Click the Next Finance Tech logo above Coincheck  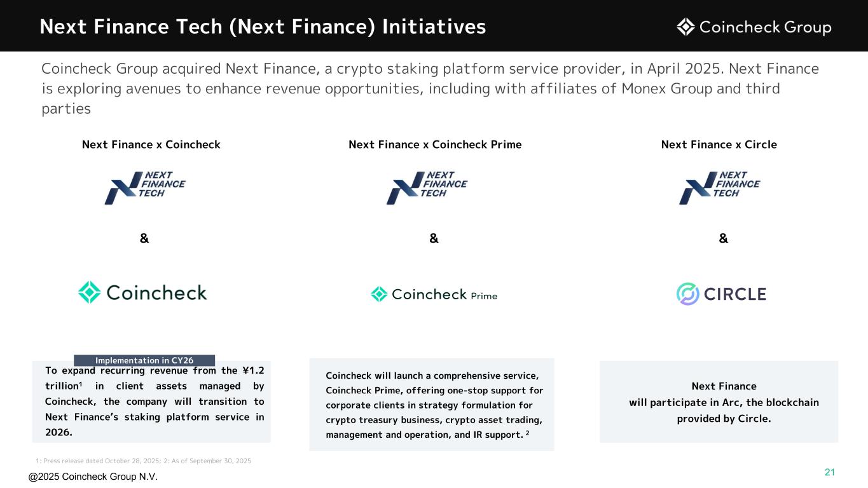coord(145,187)
